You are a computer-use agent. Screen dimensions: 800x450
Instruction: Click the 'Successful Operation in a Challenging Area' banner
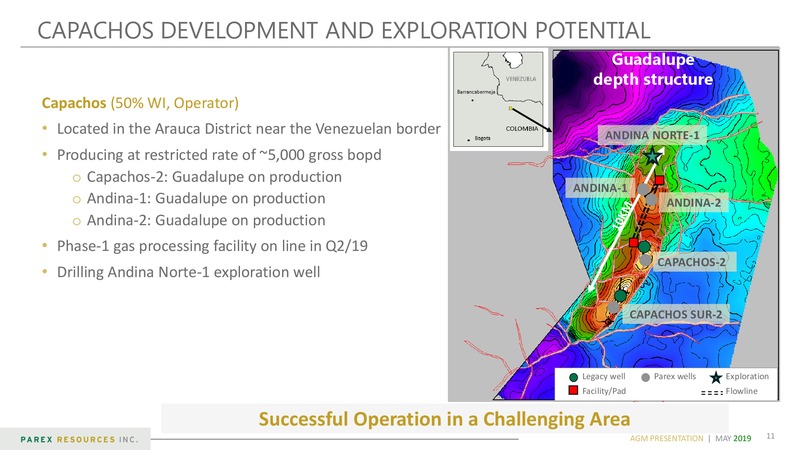(444, 419)
